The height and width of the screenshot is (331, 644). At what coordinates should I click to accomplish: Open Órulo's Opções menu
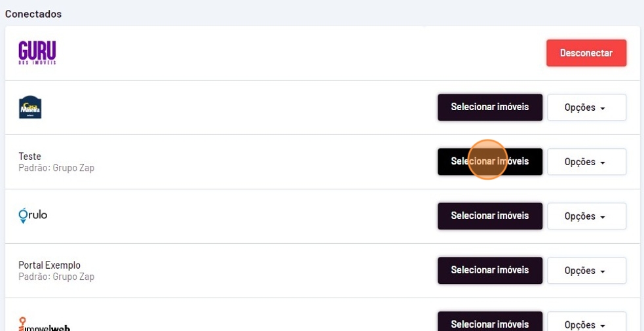pos(586,216)
